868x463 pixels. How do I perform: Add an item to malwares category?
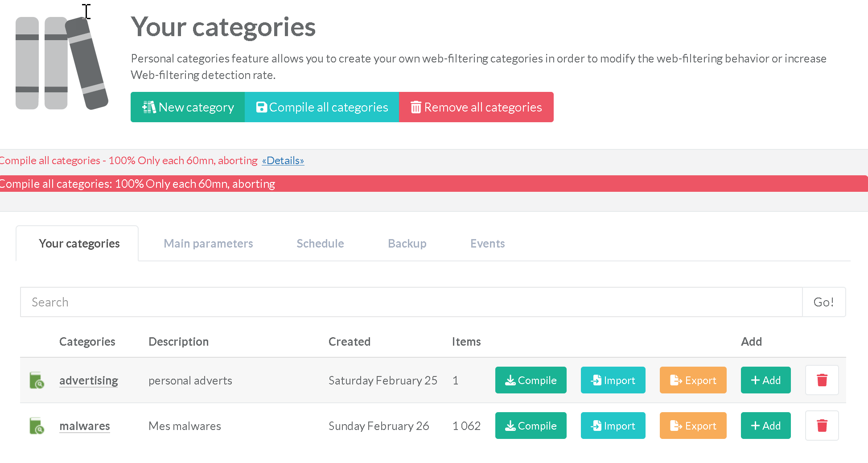tap(765, 426)
